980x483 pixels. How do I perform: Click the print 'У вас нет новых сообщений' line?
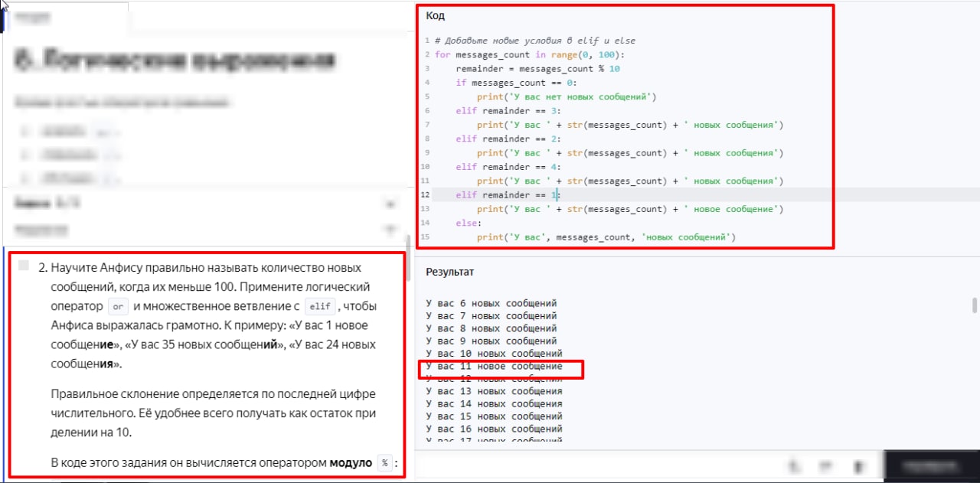[x=567, y=96]
